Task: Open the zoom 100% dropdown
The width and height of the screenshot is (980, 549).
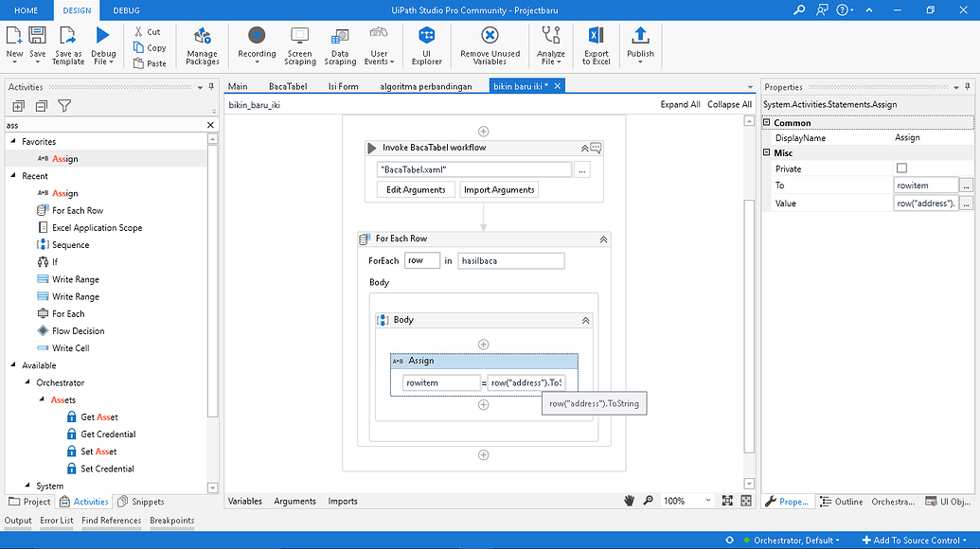Action: point(708,501)
